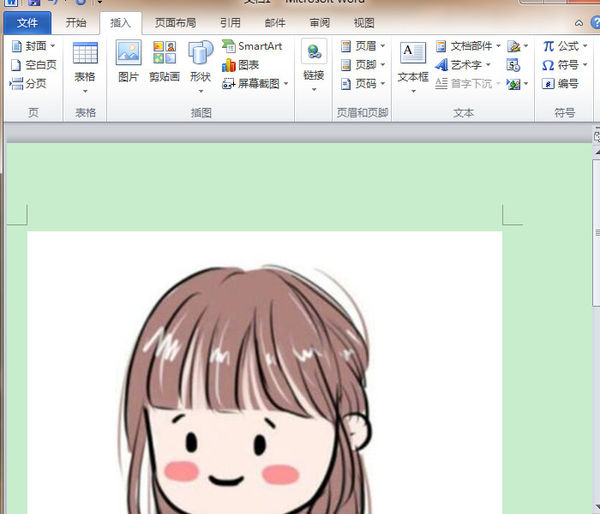Click the 链接 (Links) button

[314, 62]
